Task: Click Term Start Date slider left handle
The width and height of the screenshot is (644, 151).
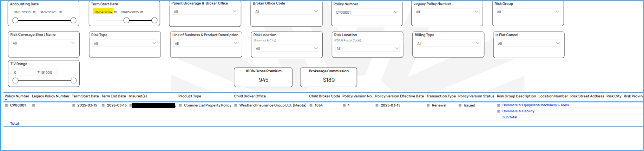Action: pos(126,20)
